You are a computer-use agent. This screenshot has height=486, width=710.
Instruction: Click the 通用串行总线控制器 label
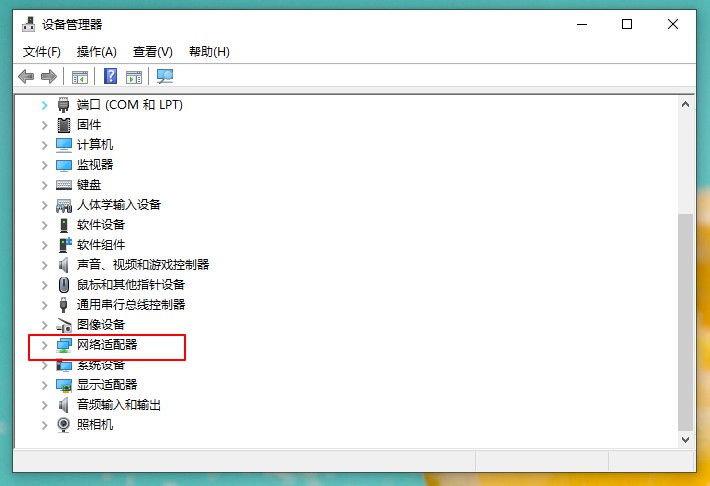(x=131, y=304)
